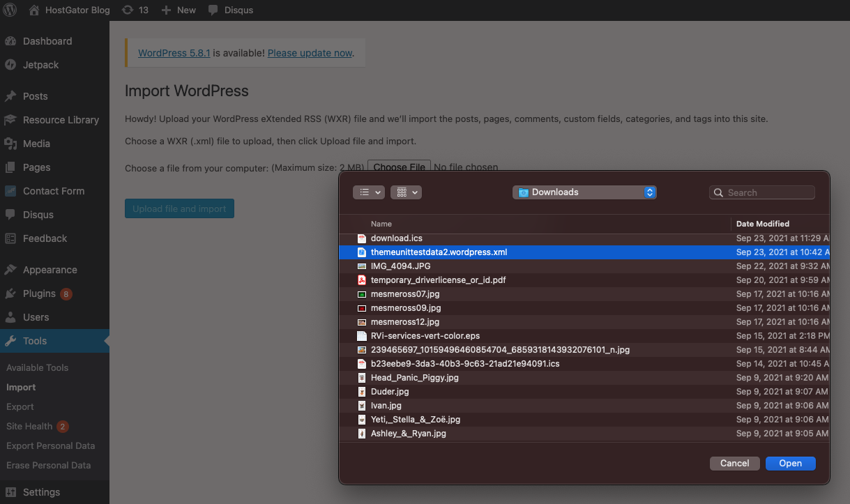This screenshot has height=504, width=850.
Task: Open the HostGator Blog home icon
Action: tap(34, 10)
